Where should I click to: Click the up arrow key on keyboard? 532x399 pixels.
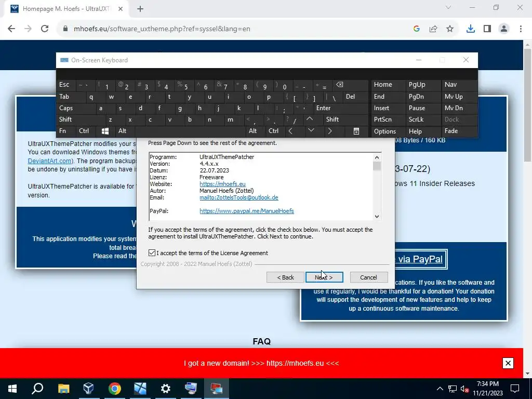click(310, 119)
